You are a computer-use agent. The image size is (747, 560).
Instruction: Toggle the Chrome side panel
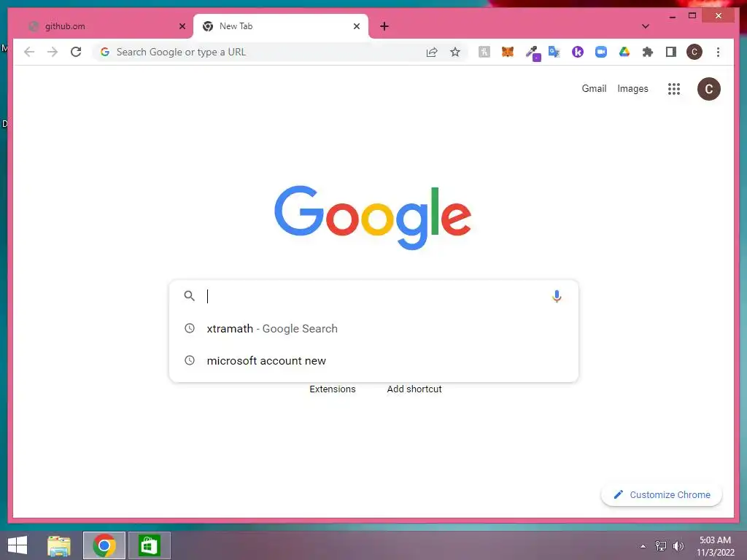[671, 52]
